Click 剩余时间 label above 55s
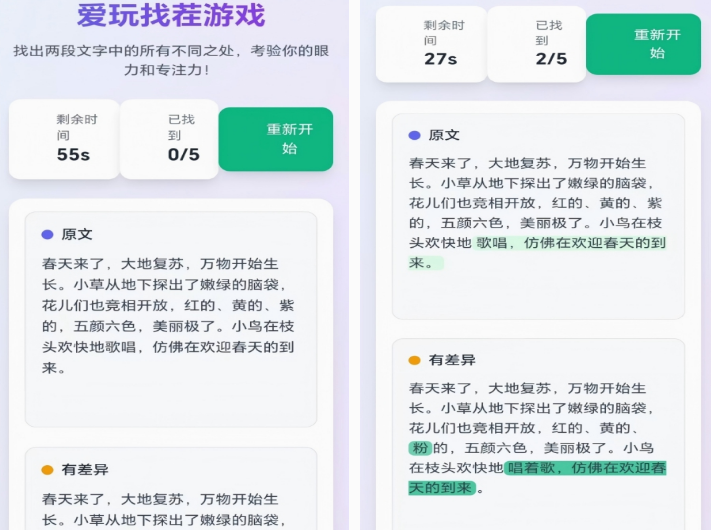 point(77,127)
